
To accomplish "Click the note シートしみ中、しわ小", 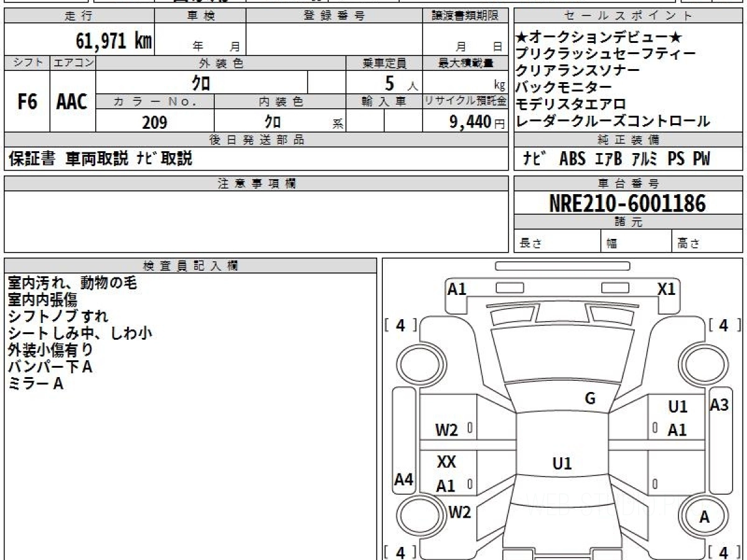I will [79, 334].
